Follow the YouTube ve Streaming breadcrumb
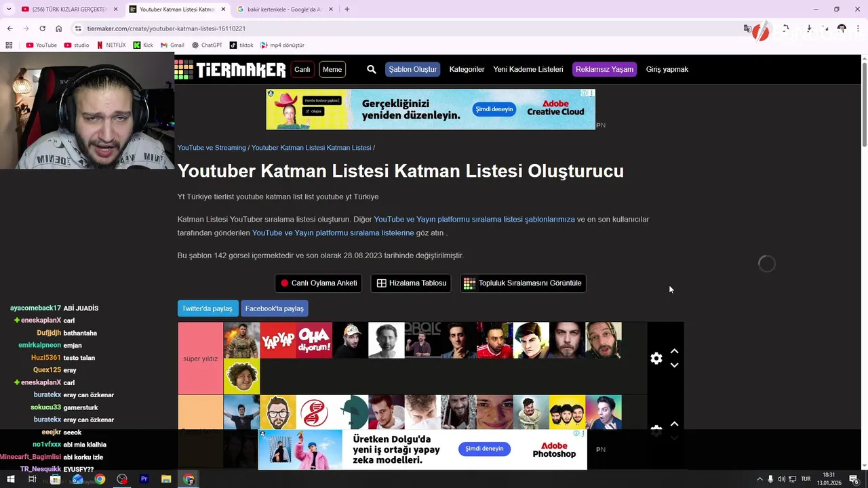Screen dimensions: 868x488 [212, 148]
